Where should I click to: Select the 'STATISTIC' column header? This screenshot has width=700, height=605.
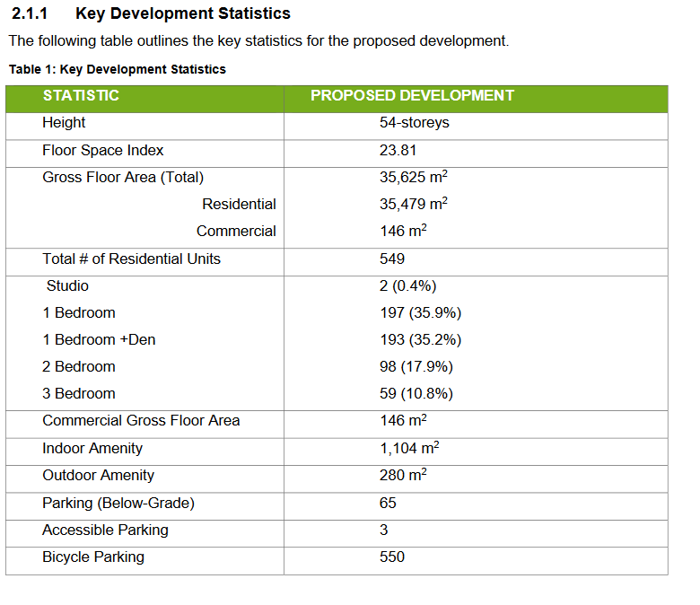(x=81, y=95)
